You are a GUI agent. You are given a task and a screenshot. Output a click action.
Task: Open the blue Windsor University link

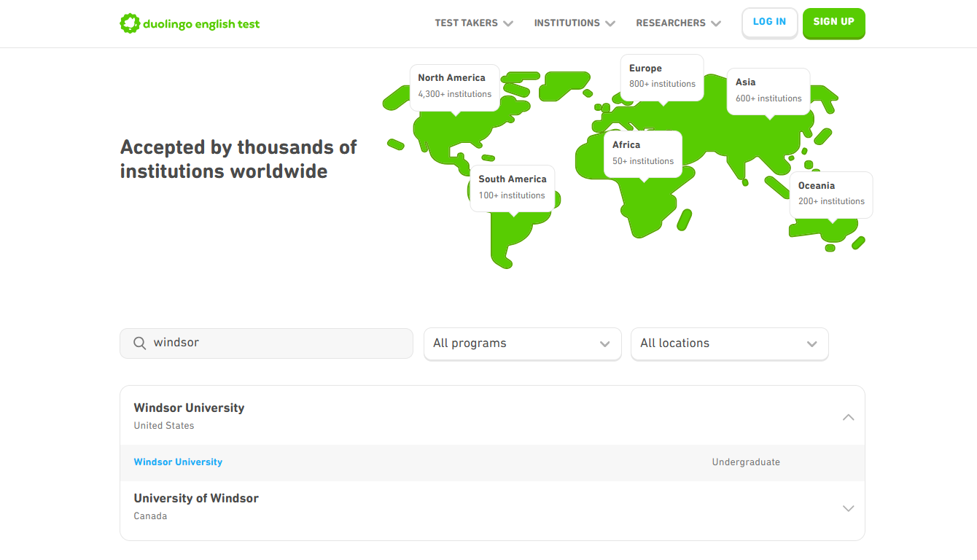[178, 462]
